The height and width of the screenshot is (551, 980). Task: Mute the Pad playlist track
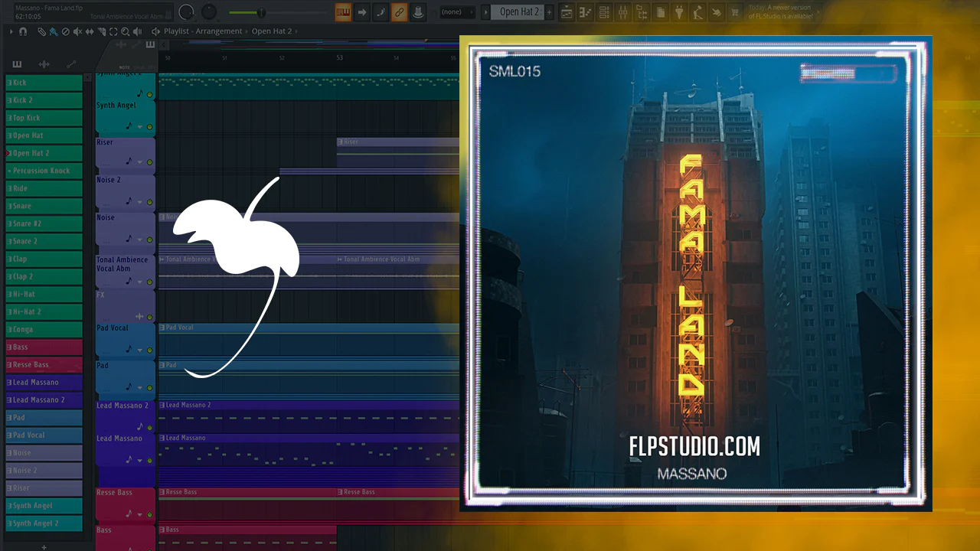[x=149, y=388]
